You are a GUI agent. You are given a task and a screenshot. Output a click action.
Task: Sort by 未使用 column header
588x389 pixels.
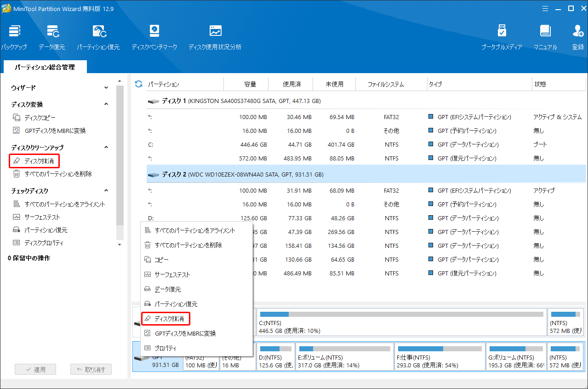334,84
